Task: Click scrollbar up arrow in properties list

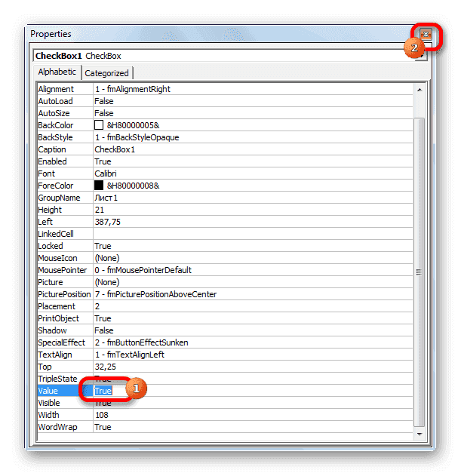Action: tap(420, 90)
